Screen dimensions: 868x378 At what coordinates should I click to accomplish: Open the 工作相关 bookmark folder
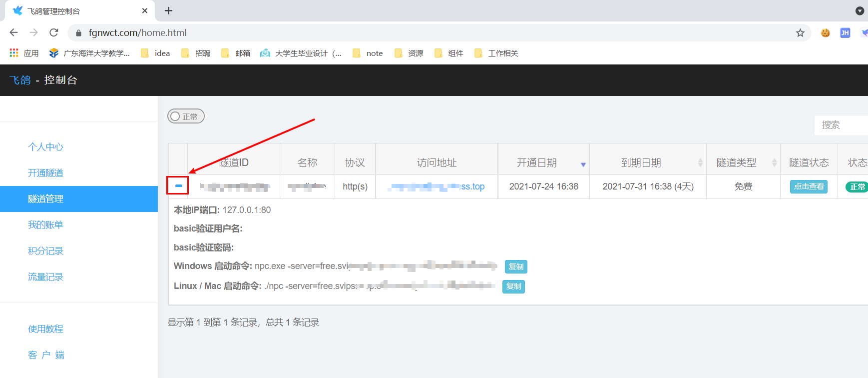[x=496, y=53]
